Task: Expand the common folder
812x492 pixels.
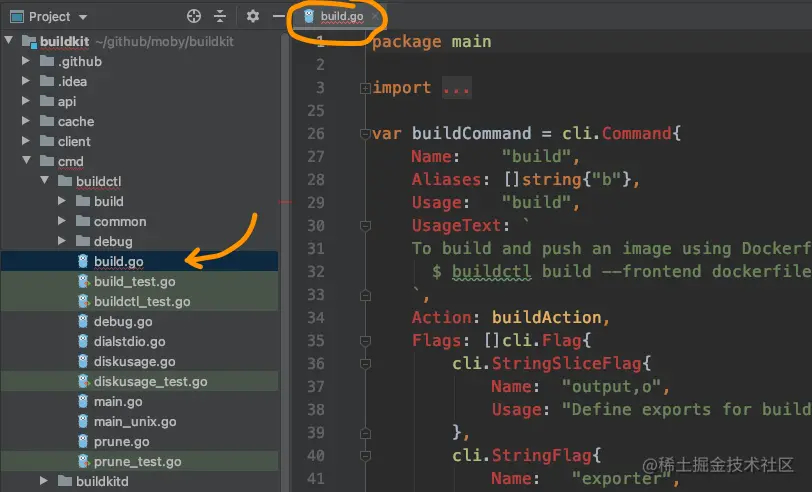Action: click(x=62, y=221)
